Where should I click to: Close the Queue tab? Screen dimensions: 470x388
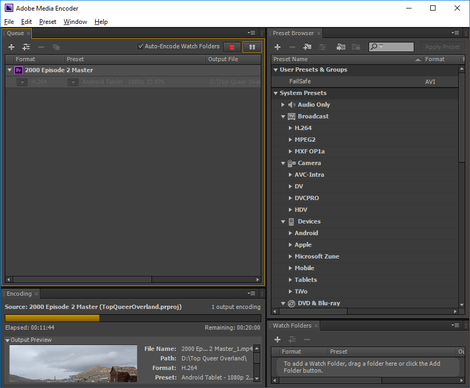point(28,33)
